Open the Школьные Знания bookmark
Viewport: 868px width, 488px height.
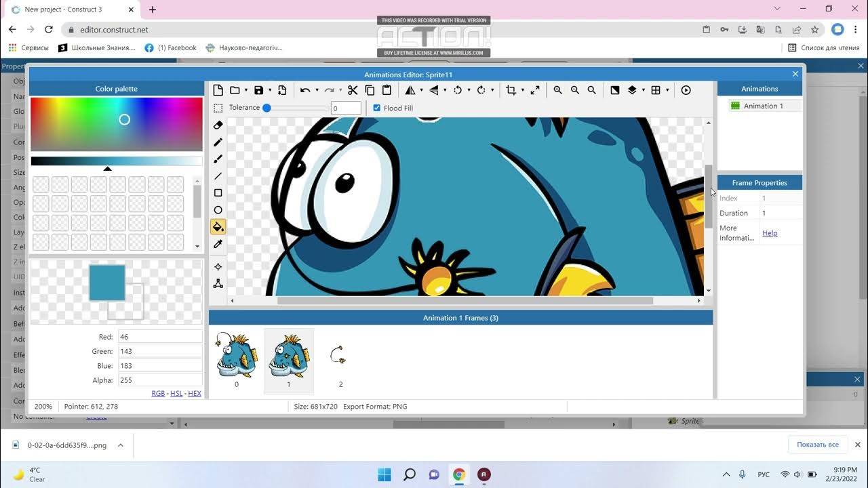tap(97, 48)
